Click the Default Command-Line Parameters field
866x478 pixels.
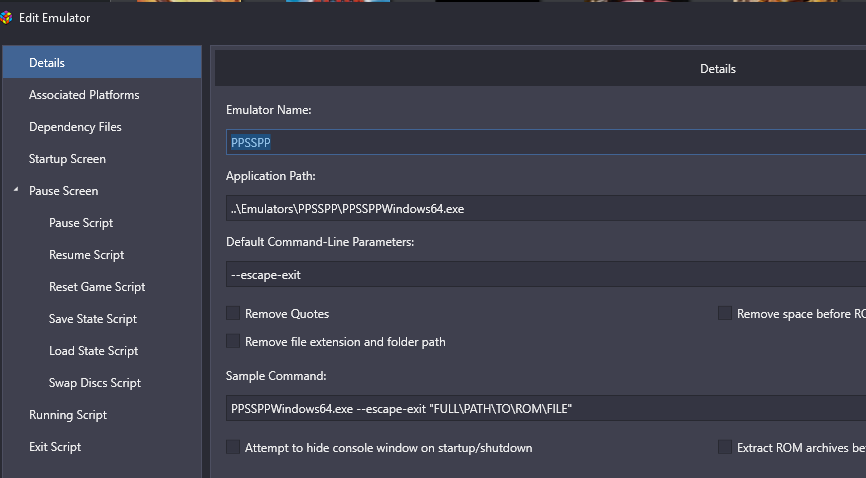point(546,275)
